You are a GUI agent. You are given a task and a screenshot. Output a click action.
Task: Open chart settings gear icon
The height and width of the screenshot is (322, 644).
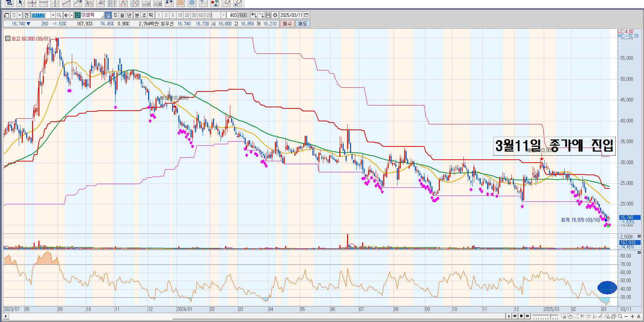tap(275, 15)
